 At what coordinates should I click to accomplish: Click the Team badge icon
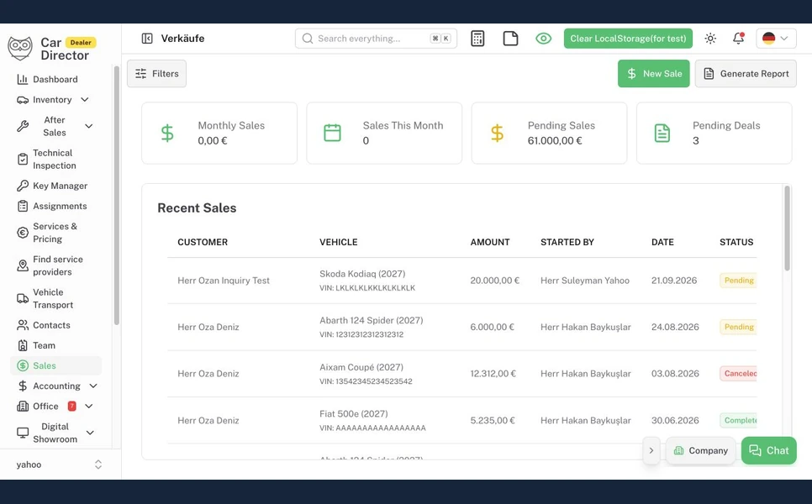tap(23, 345)
